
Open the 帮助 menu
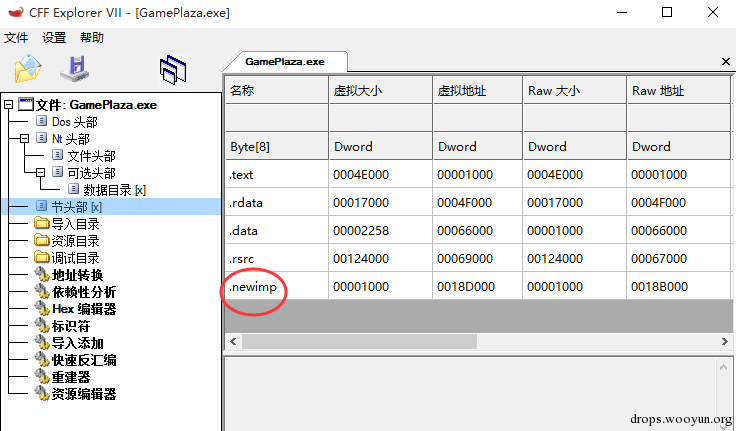click(92, 38)
